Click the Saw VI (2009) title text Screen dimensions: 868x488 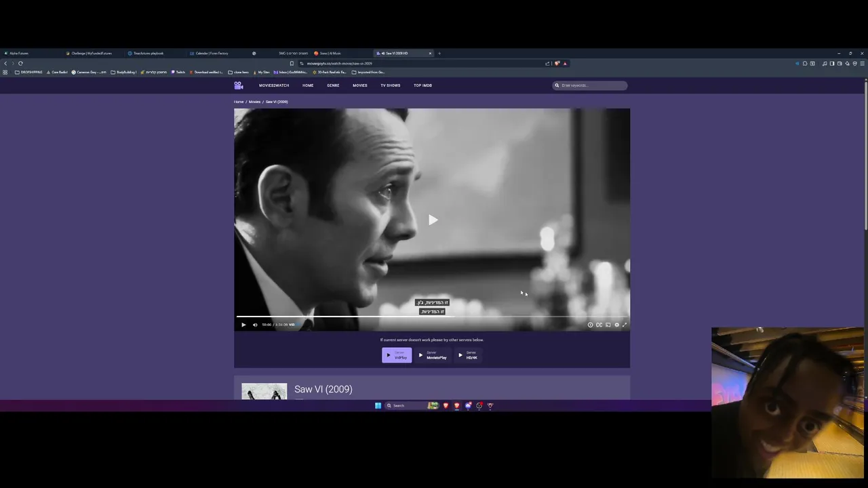pyautogui.click(x=323, y=389)
